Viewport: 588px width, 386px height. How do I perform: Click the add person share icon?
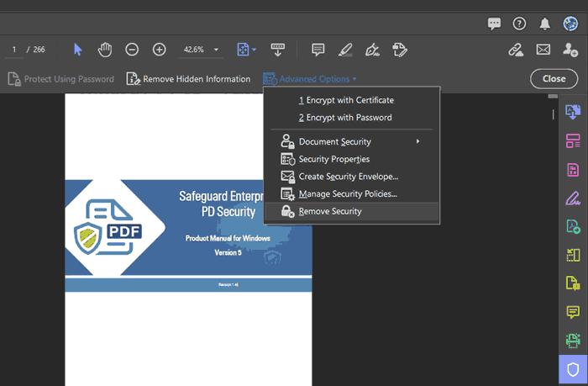(570, 50)
